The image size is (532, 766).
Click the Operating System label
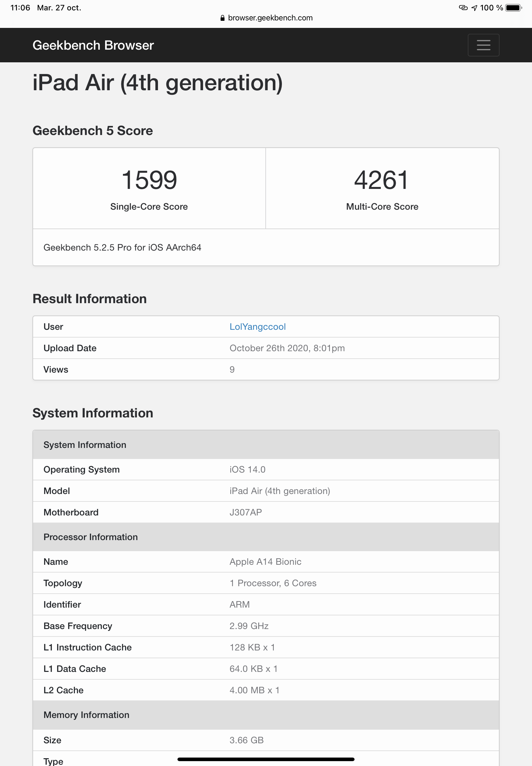82,470
